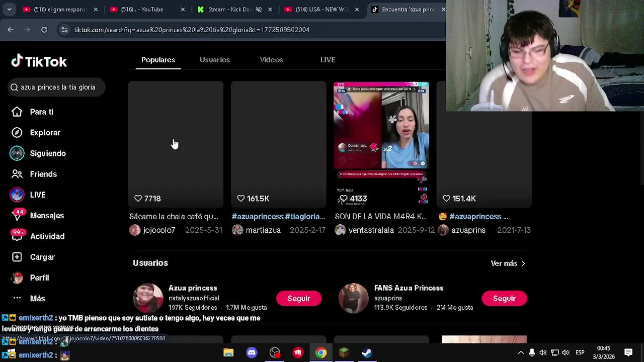This screenshot has height=362, width=644.
Task: Reload the page in Chrome
Action: (44, 30)
